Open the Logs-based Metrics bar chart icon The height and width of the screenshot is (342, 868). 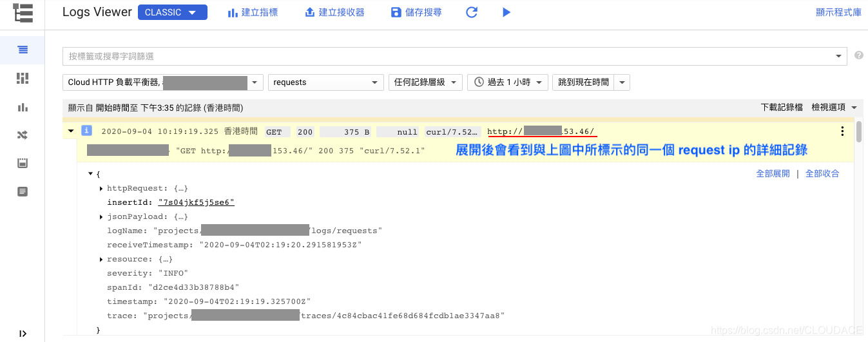(23, 107)
